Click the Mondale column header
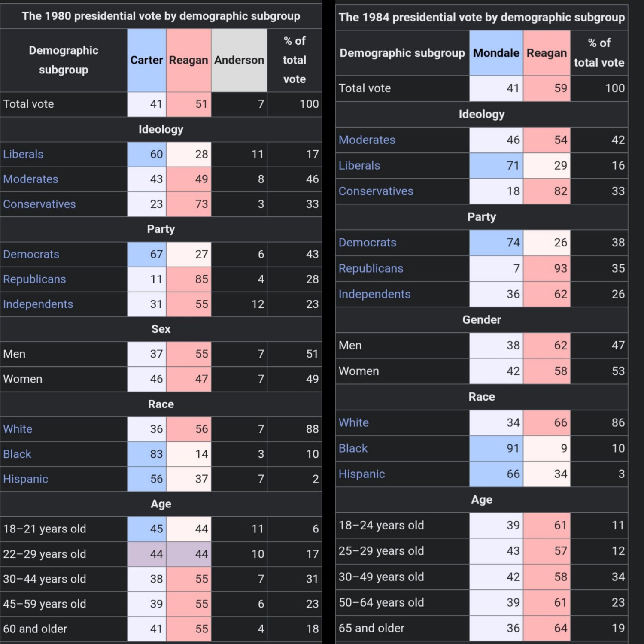This screenshot has height=644, width=644. tap(496, 53)
